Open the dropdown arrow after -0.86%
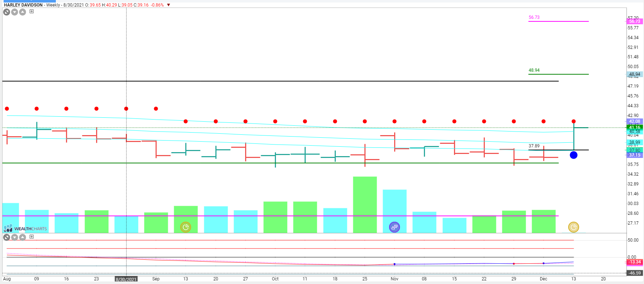The image size is (644, 284). click(x=169, y=5)
